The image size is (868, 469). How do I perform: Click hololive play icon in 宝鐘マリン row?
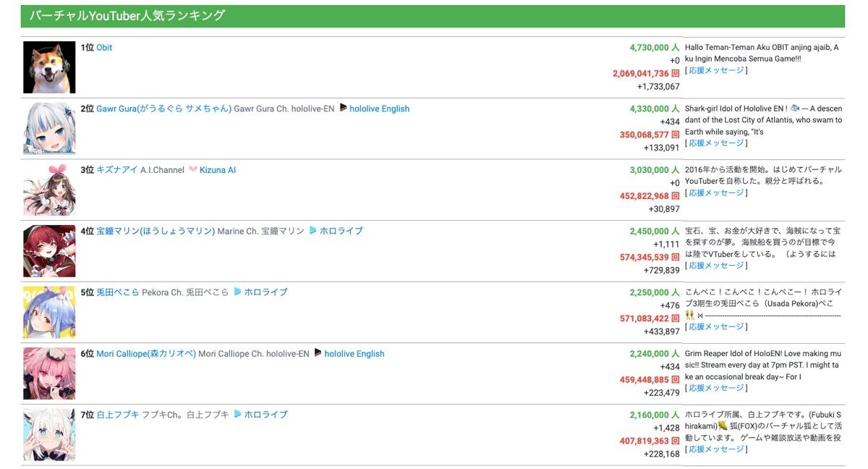coord(313,231)
